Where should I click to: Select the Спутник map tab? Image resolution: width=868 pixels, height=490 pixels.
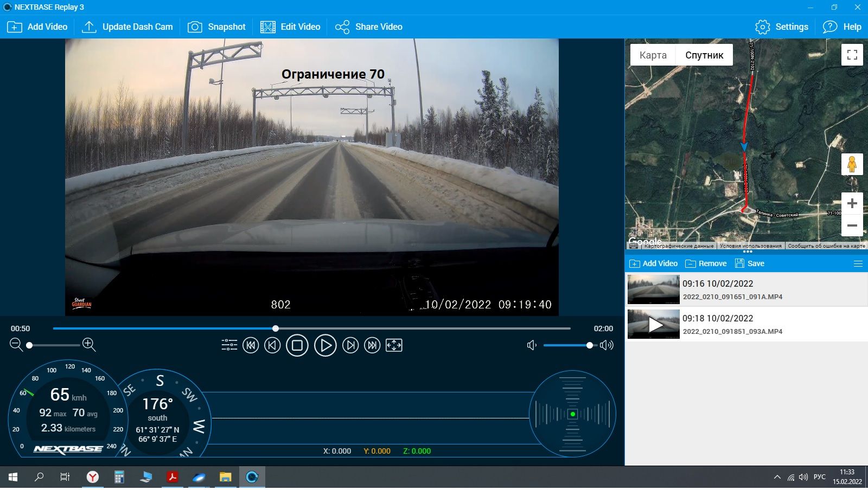(704, 55)
